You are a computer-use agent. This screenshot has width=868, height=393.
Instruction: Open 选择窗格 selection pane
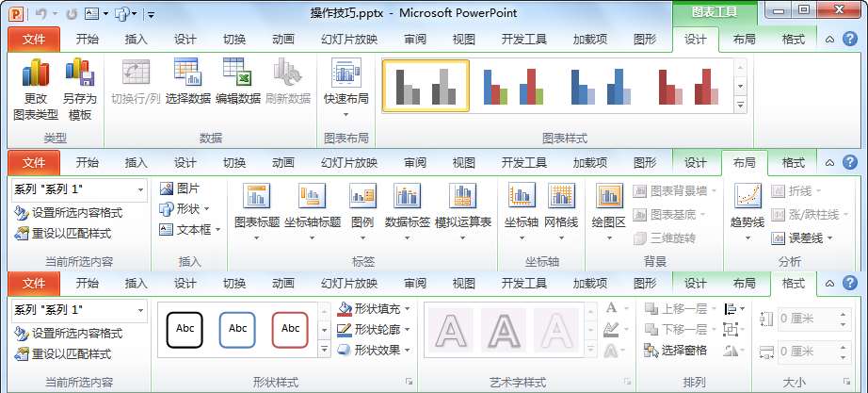(676, 350)
